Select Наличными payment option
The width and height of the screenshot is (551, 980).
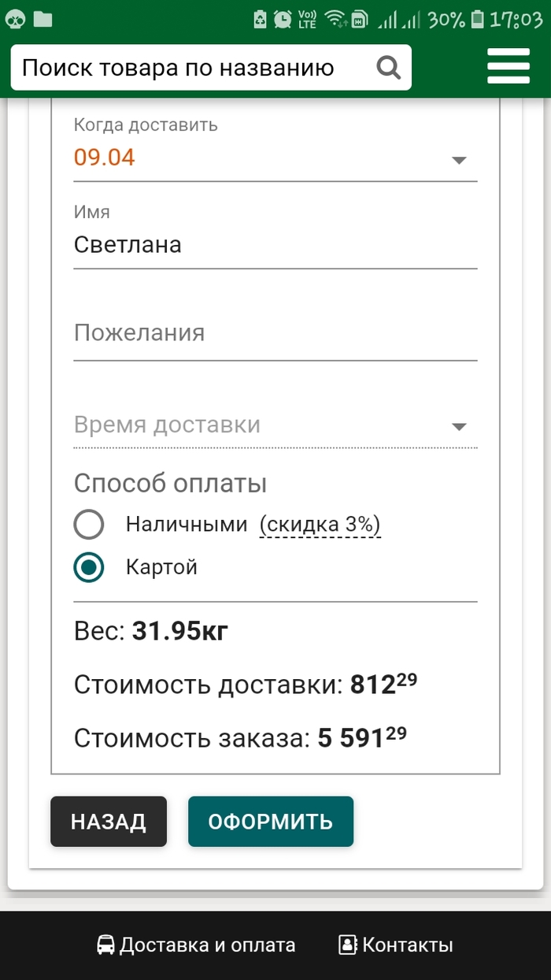coord(89,525)
